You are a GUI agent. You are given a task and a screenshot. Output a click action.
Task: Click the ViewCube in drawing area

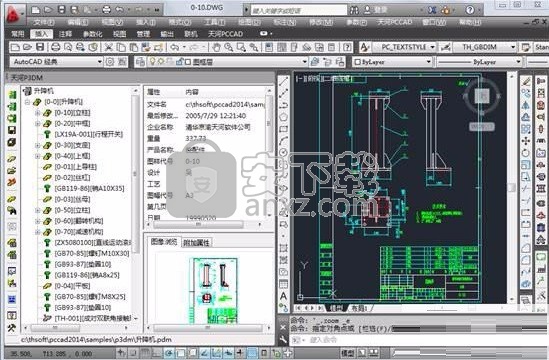click(482, 95)
